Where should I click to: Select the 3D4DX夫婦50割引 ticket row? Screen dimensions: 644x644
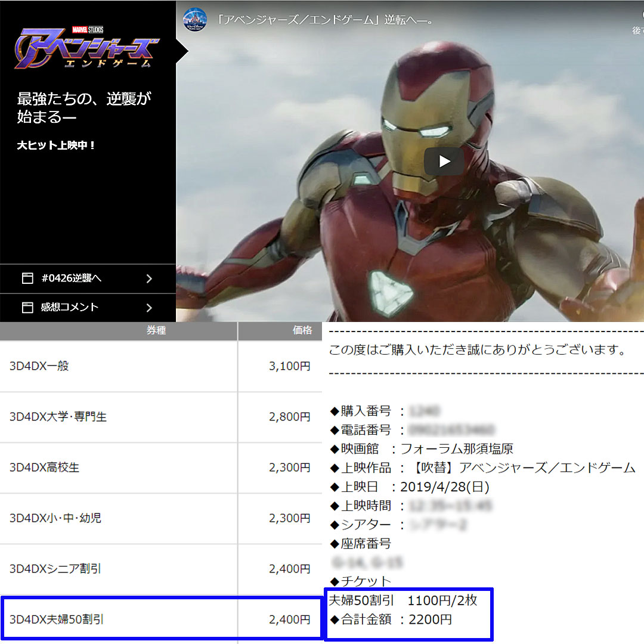pos(160,620)
